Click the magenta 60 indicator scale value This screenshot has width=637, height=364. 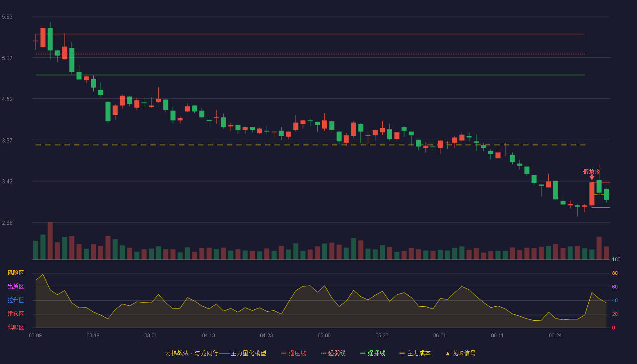click(615, 287)
